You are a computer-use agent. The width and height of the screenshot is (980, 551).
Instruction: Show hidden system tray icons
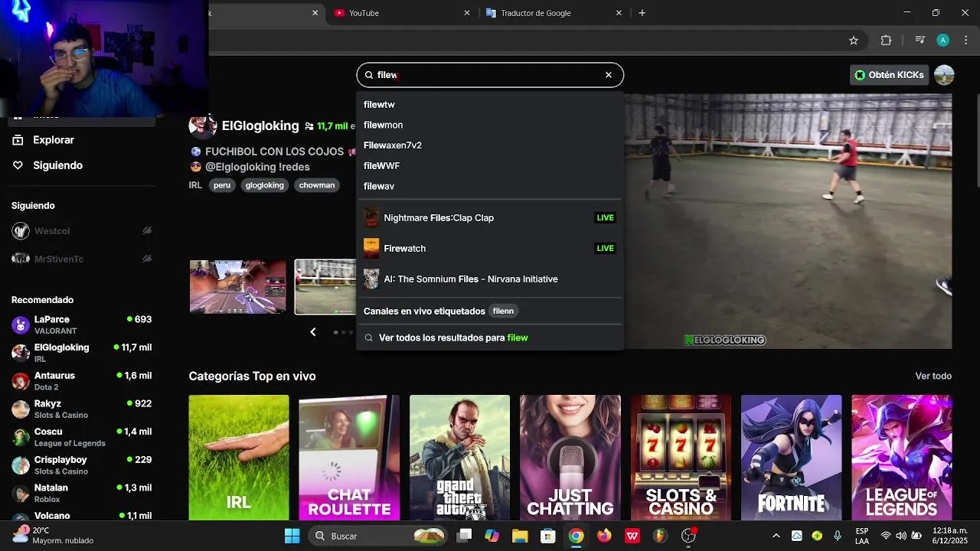[776, 536]
